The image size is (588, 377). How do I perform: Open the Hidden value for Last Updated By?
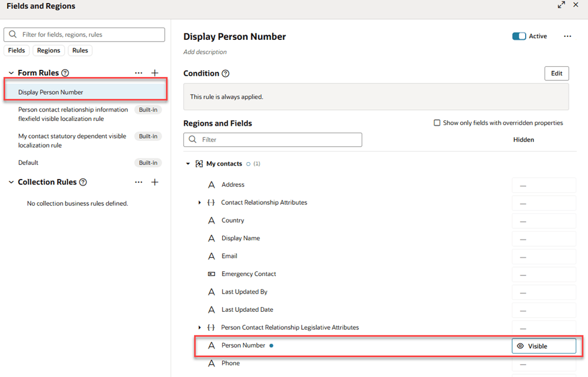[544, 293]
